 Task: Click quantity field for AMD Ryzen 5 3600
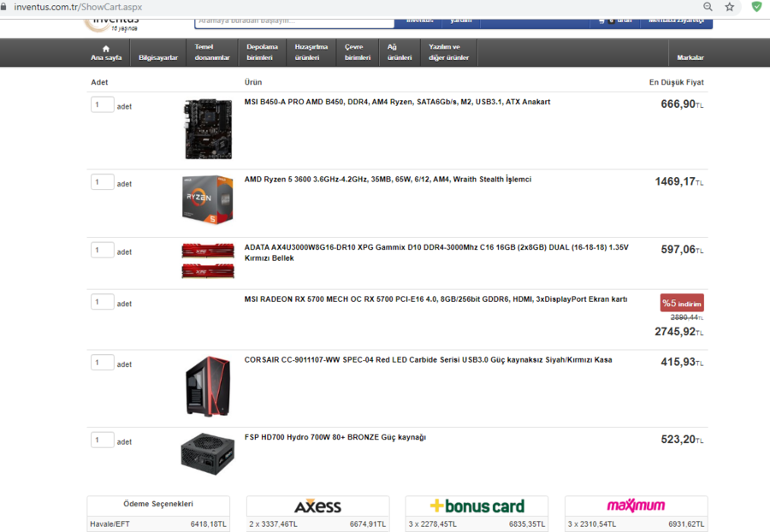point(103,182)
